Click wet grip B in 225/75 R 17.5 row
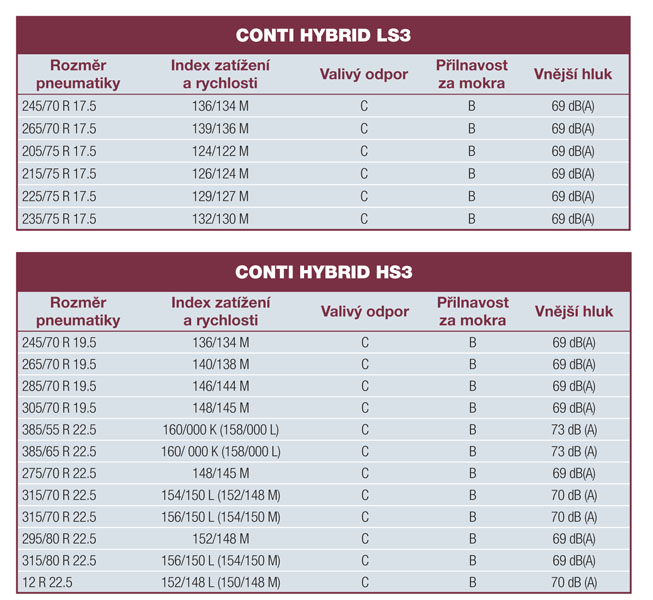 point(471,196)
